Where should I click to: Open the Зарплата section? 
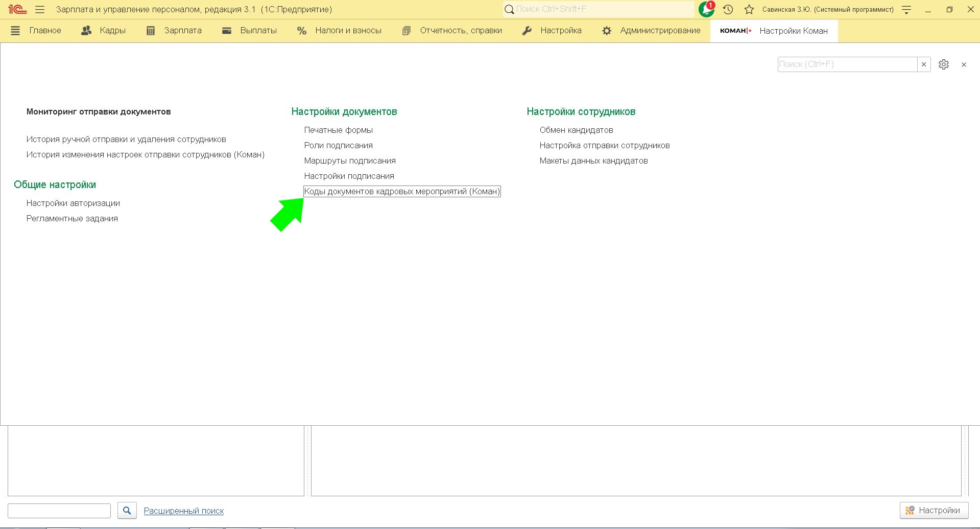(174, 31)
